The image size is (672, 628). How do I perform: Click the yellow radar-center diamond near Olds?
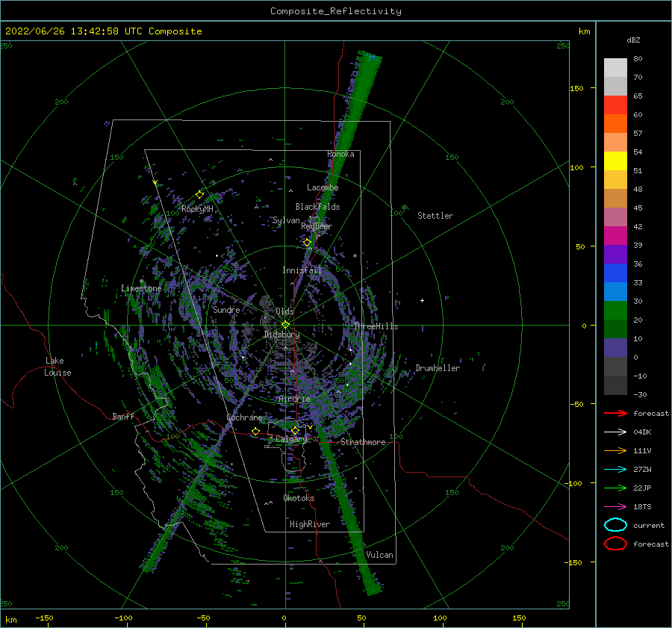285,325
